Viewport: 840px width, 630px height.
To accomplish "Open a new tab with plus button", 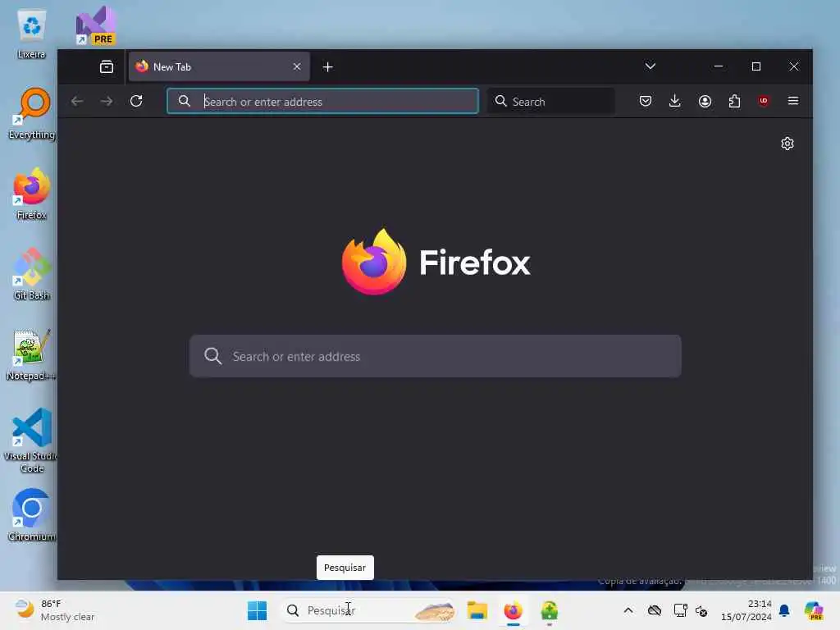I will 328,67.
